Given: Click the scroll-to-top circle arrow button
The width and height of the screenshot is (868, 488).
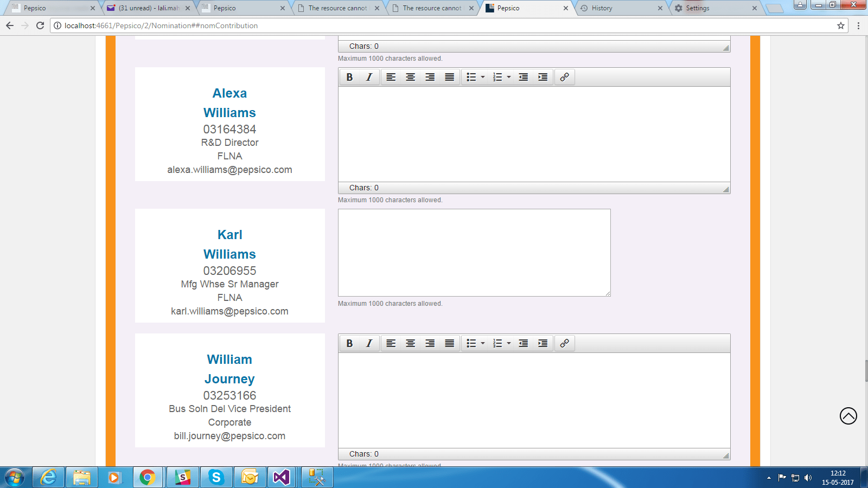Looking at the screenshot, I should point(848,416).
